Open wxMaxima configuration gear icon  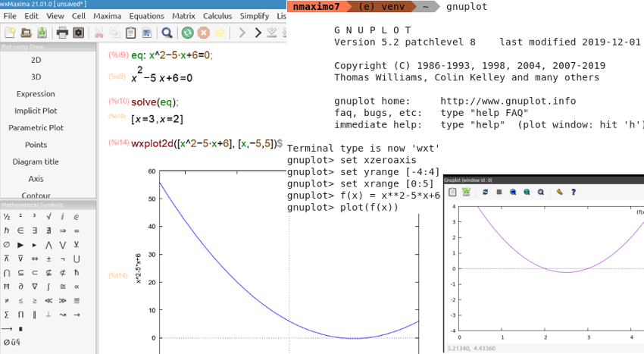coord(79,33)
